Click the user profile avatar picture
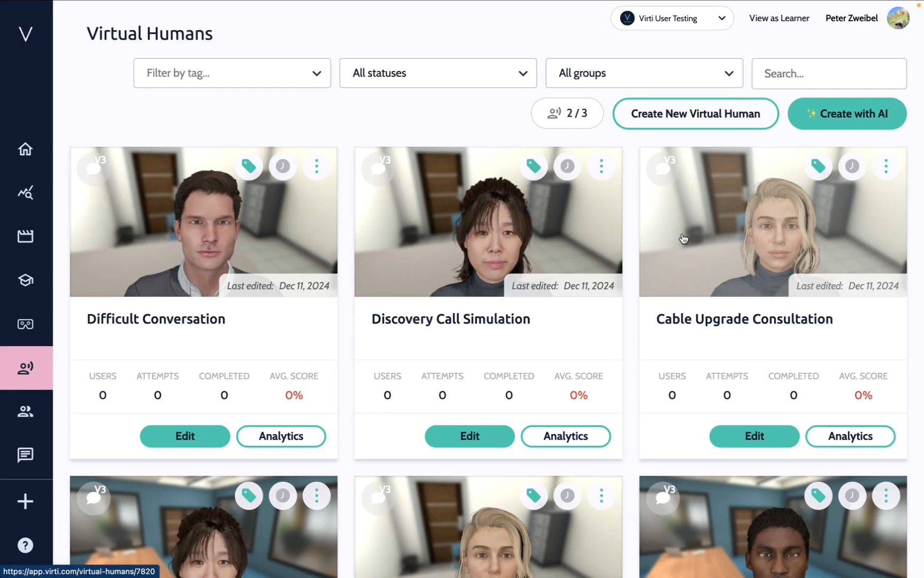This screenshot has width=924, height=578. (898, 18)
